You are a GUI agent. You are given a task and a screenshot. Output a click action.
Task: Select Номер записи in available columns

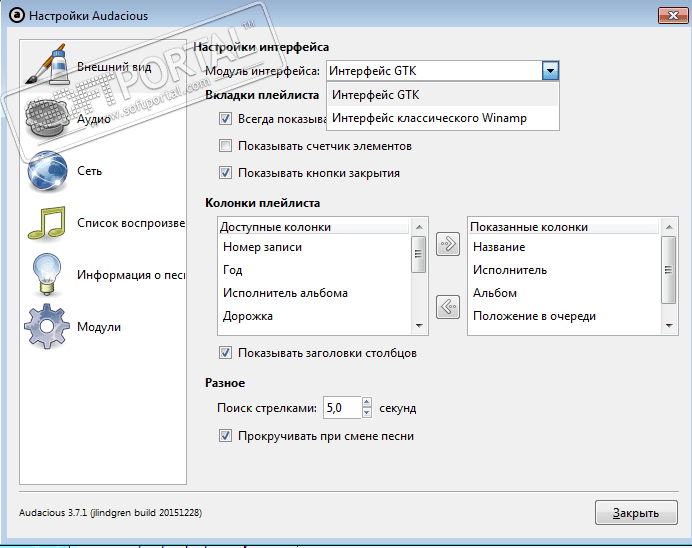coord(314,247)
